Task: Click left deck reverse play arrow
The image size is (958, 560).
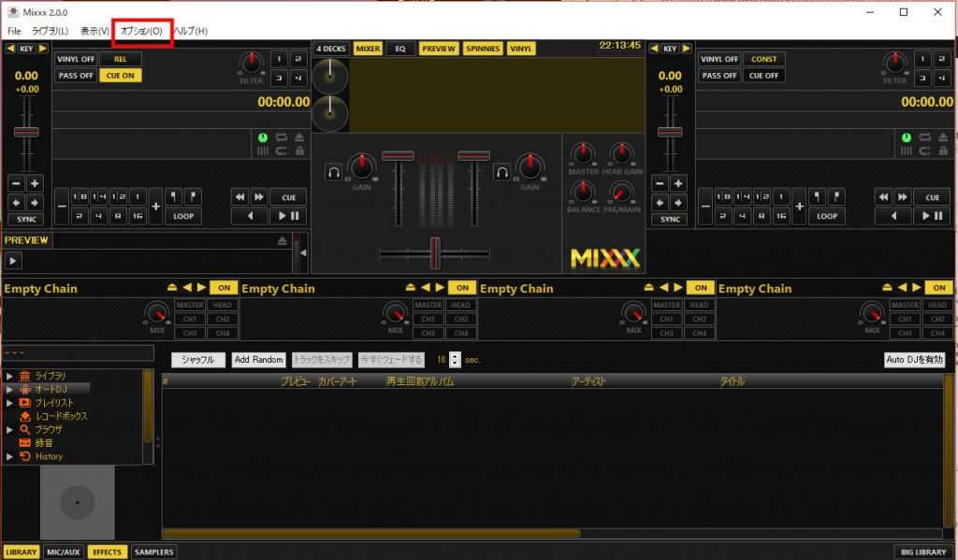Action: [x=250, y=216]
